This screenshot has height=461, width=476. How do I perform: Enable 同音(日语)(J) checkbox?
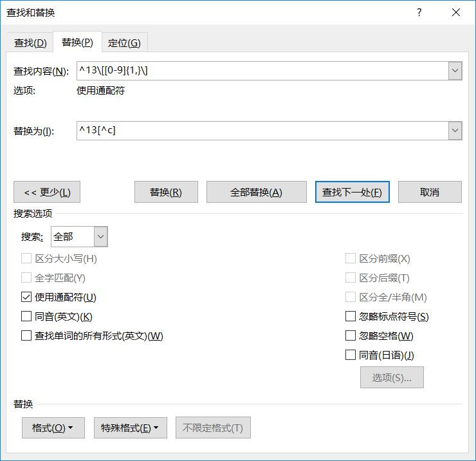[x=351, y=355]
